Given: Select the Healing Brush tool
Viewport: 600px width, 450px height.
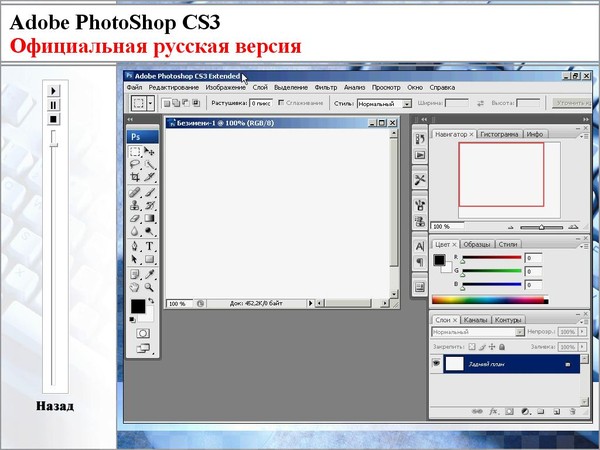Looking at the screenshot, I should [x=135, y=192].
